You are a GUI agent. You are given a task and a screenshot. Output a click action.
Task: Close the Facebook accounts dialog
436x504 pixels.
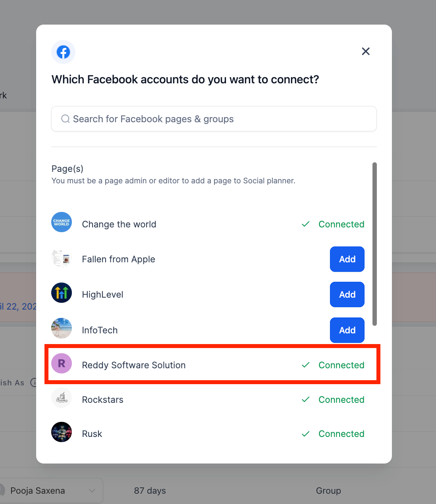(366, 51)
